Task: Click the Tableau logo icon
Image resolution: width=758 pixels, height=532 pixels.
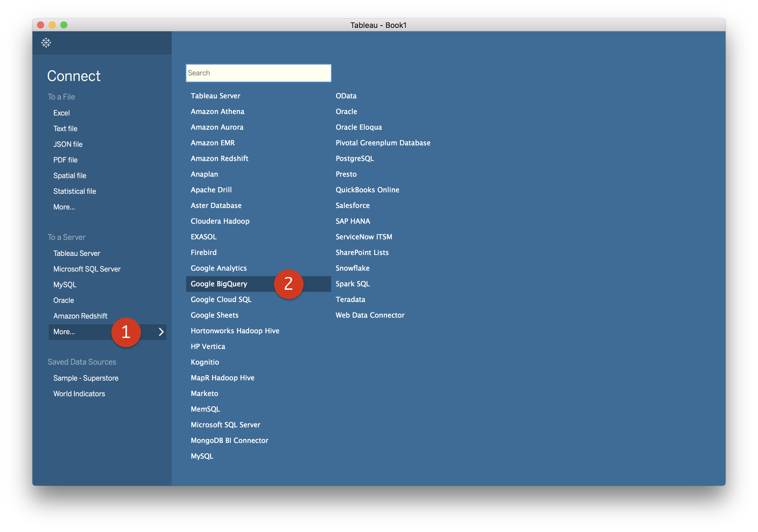Action: [x=46, y=43]
